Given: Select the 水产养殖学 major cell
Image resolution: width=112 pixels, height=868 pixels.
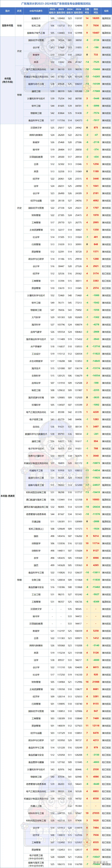Looking at the screenshot, I should point(36,346).
